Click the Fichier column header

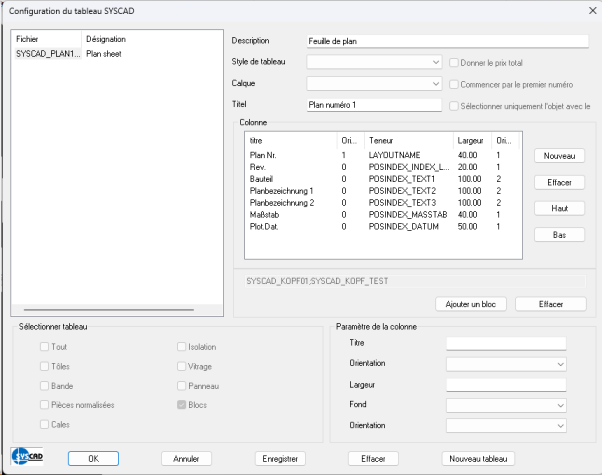click(x=47, y=39)
